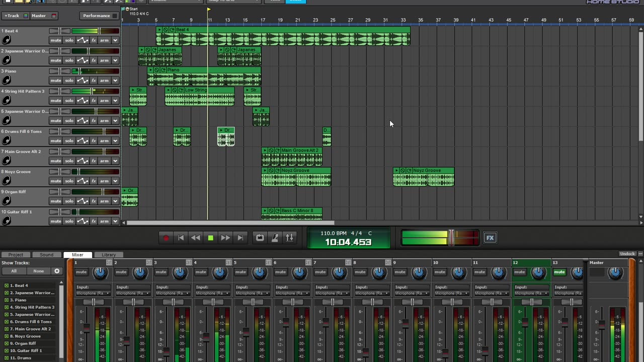Show All tracks in mixer

pos(14,271)
